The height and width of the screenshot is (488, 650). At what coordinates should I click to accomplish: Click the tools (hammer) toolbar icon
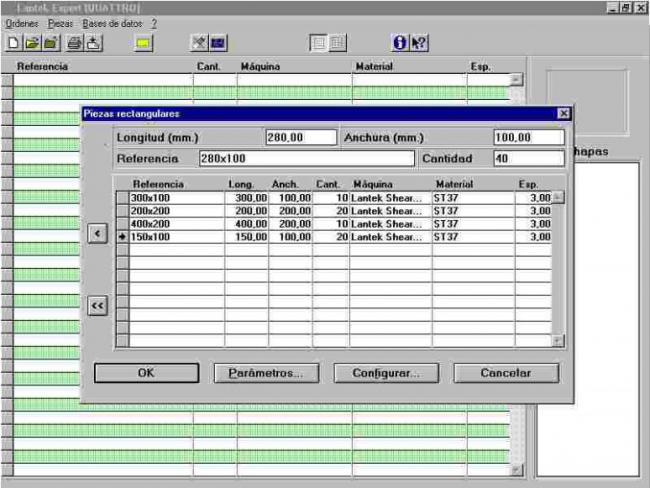199,43
